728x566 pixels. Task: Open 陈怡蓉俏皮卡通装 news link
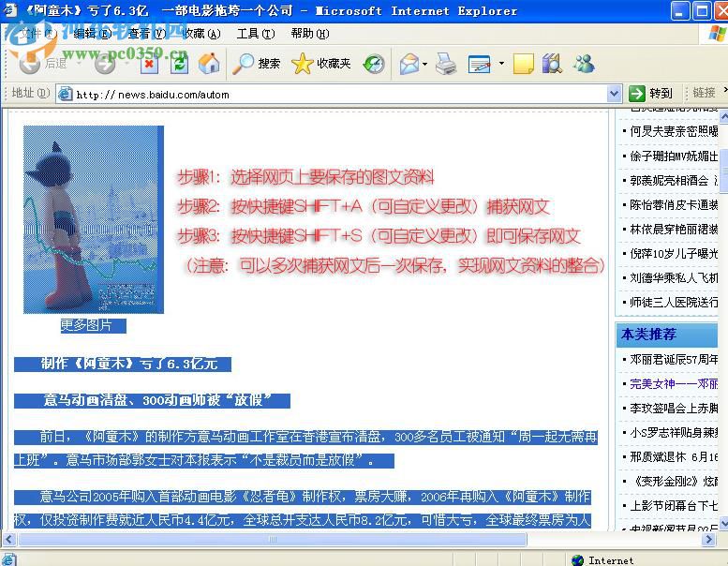(674, 205)
